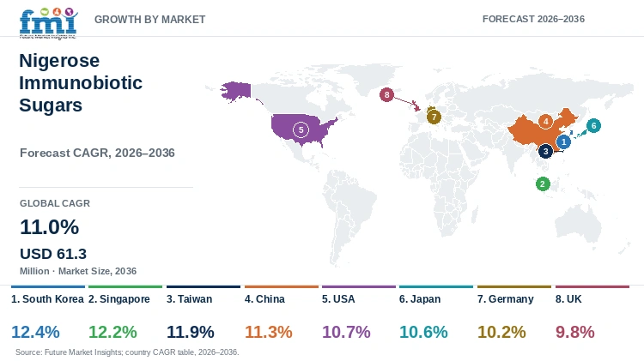Click the green color bar above Singapore
The height and width of the screenshot is (361, 644).
tap(125, 286)
